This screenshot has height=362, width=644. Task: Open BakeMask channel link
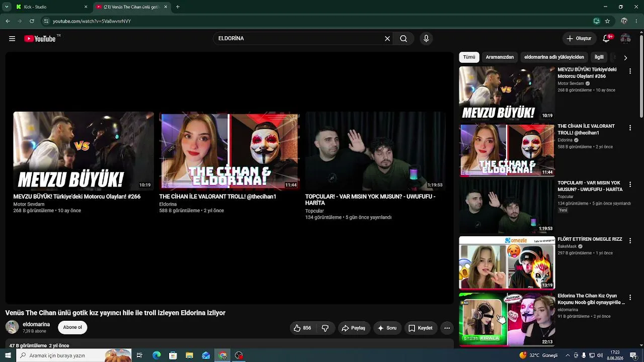(x=567, y=246)
